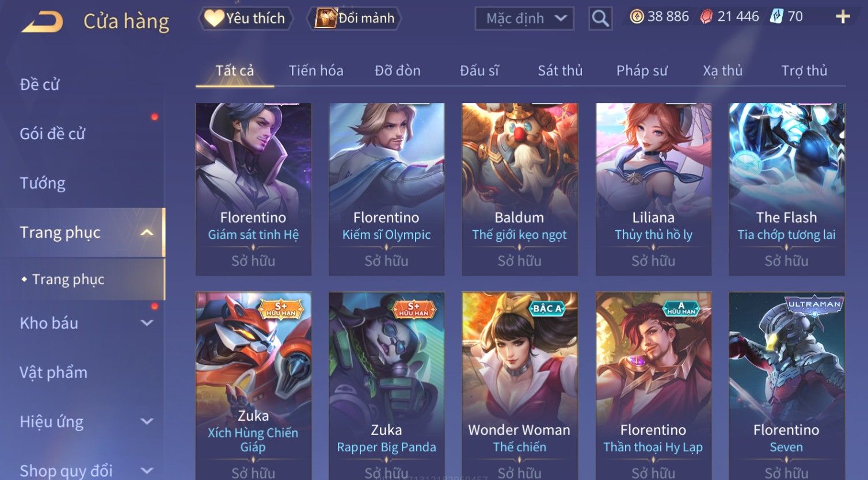The height and width of the screenshot is (480, 868).
Task: Open Gói đề cử in sidebar
Action: coord(52,134)
